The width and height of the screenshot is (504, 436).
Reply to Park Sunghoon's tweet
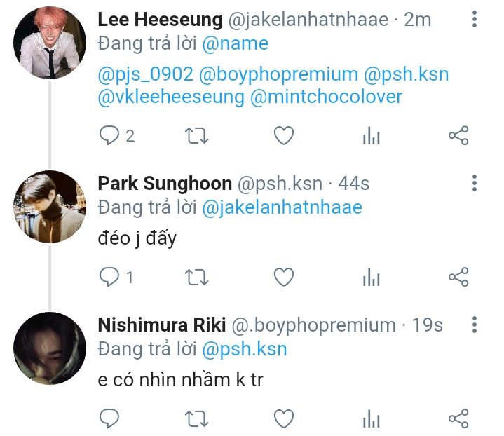(109, 278)
